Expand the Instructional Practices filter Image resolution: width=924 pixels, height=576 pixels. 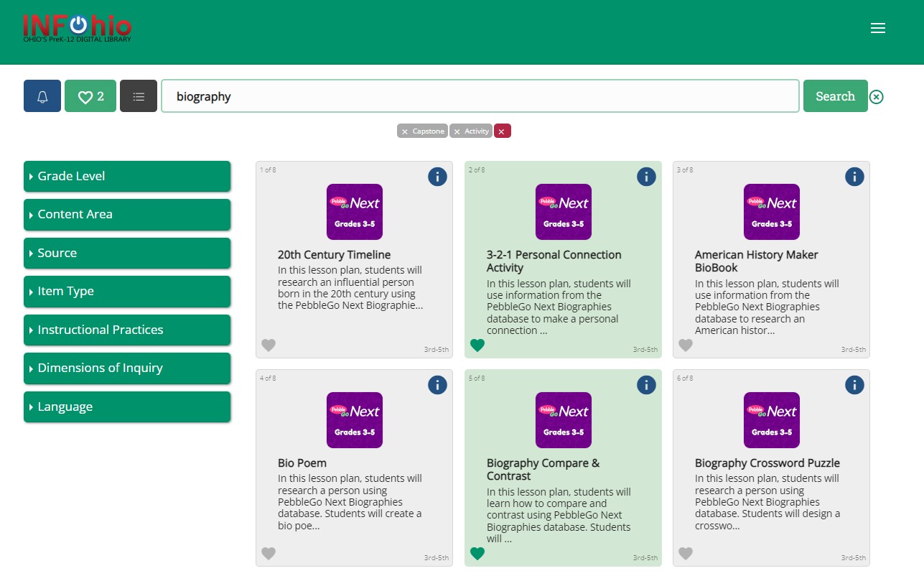(127, 330)
